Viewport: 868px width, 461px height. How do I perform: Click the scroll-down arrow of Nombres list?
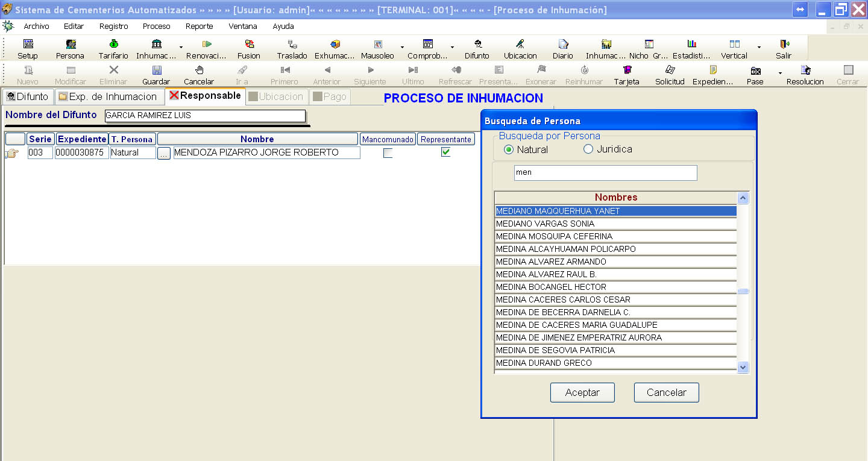(x=743, y=367)
